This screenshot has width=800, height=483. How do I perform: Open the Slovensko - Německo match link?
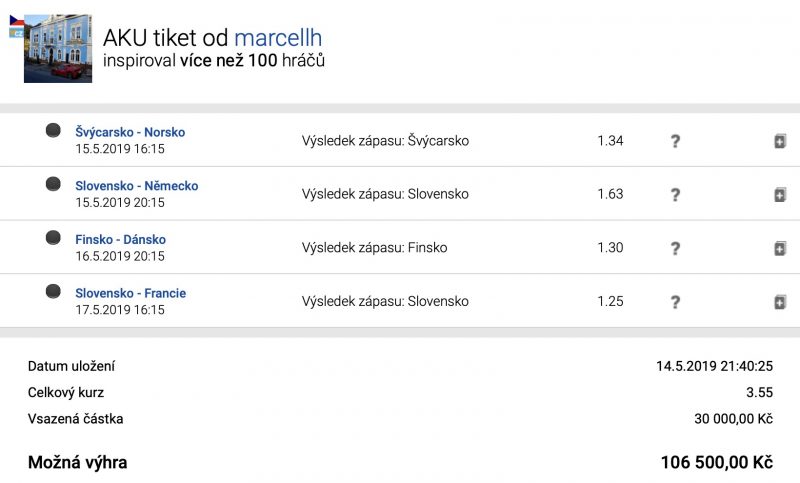pos(136,186)
